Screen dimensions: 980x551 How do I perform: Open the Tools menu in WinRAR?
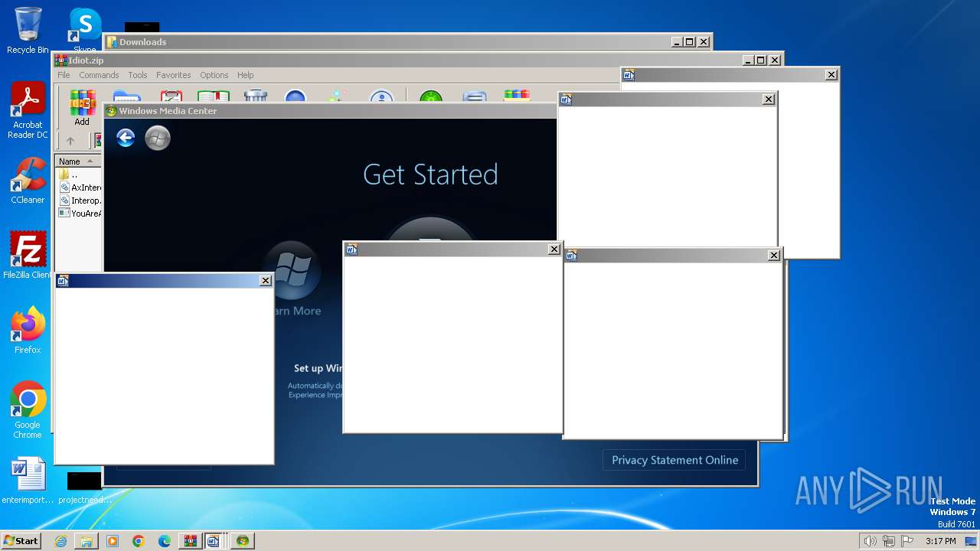pyautogui.click(x=138, y=75)
